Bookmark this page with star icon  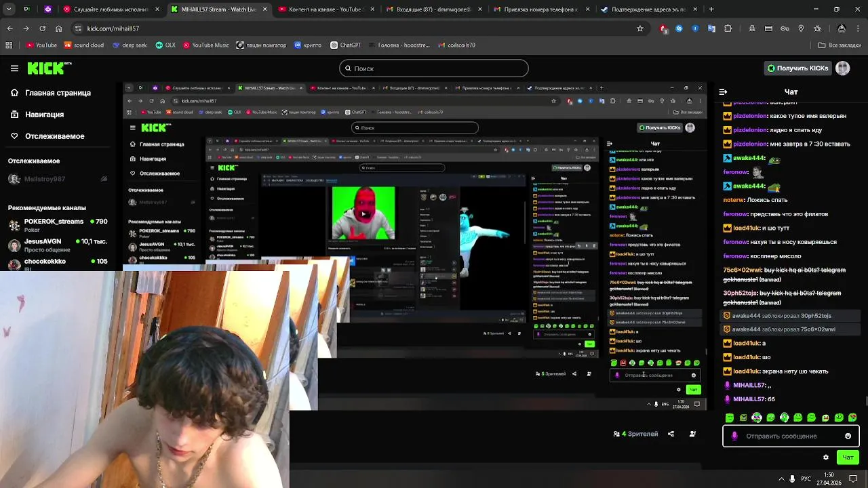639,28
